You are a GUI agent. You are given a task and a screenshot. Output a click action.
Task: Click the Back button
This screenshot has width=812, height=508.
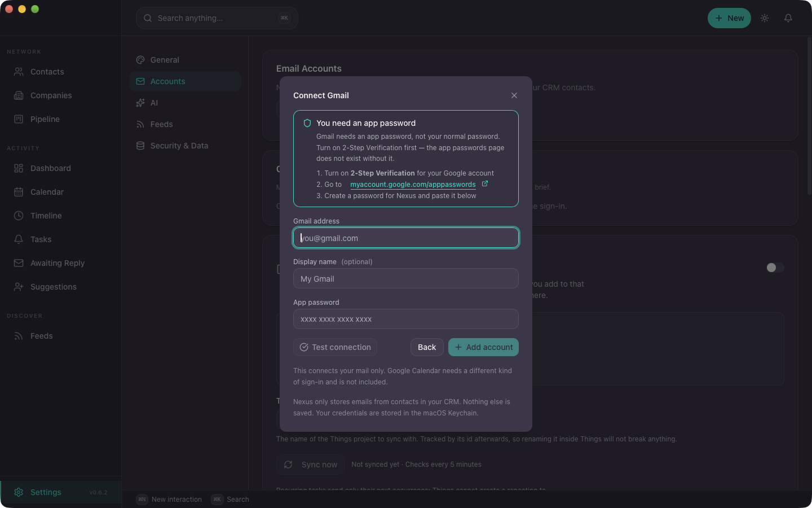[427, 347]
